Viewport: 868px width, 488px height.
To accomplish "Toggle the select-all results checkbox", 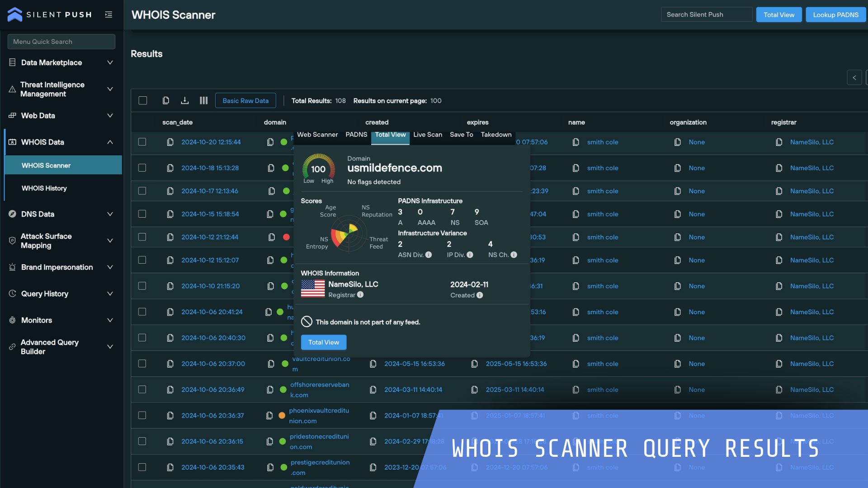I will [143, 100].
